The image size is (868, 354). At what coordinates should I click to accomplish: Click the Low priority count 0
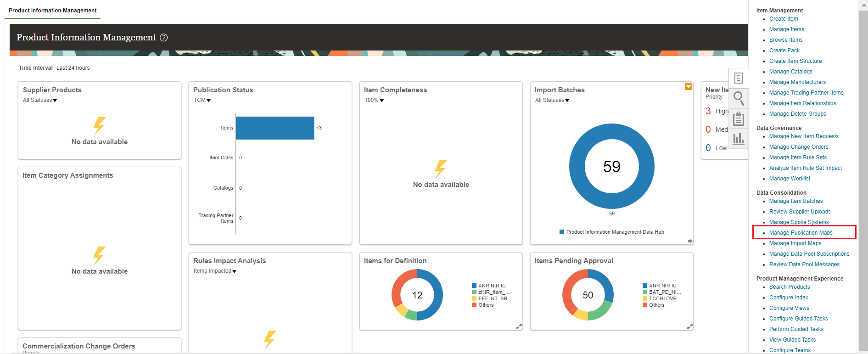[708, 148]
